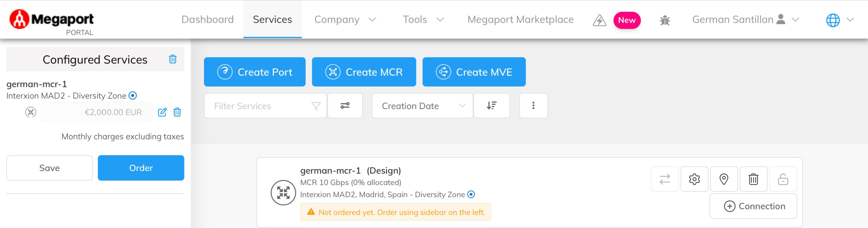Image resolution: width=868 pixels, height=228 pixels.
Task: Click into the Filter Services field
Action: (265, 106)
